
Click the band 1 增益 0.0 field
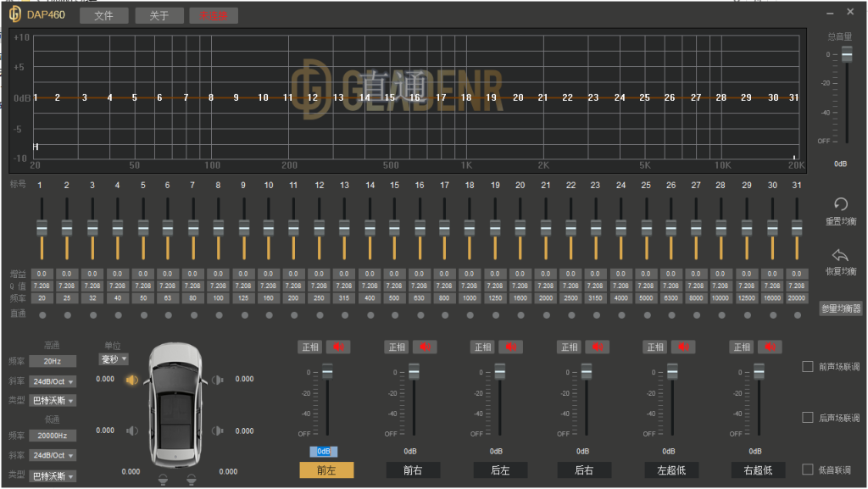point(42,273)
